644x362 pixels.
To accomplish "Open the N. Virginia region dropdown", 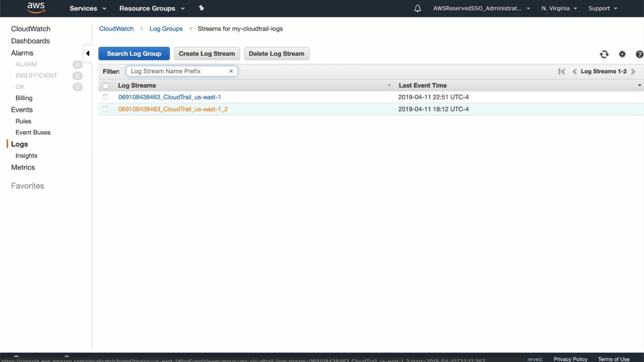I will pyautogui.click(x=559, y=9).
